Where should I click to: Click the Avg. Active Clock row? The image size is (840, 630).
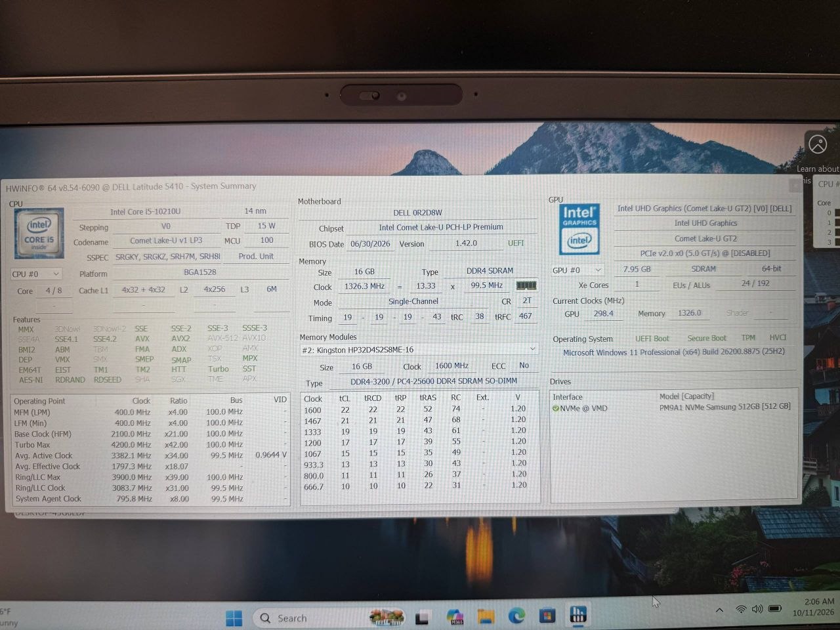[151, 455]
